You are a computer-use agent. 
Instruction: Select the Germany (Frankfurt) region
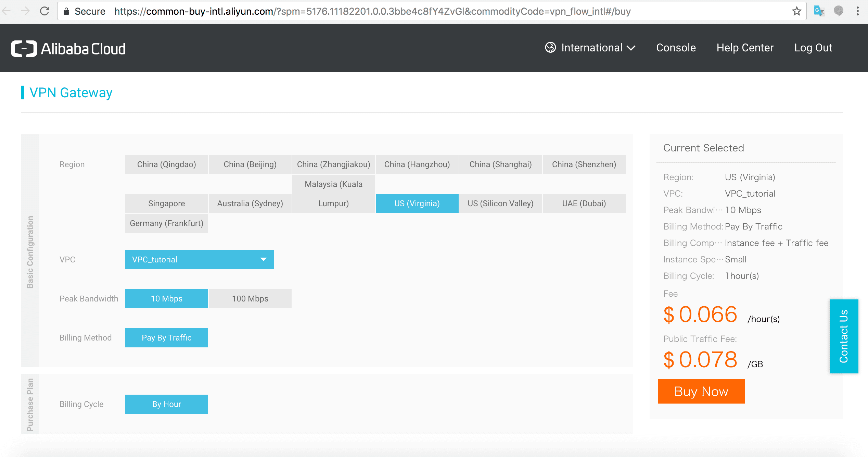coord(167,223)
